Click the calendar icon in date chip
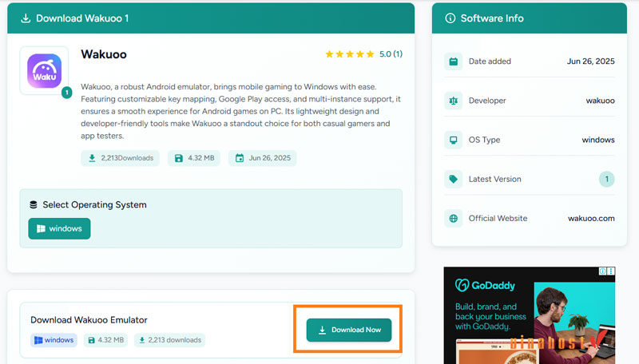The height and width of the screenshot is (364, 639). click(x=240, y=158)
